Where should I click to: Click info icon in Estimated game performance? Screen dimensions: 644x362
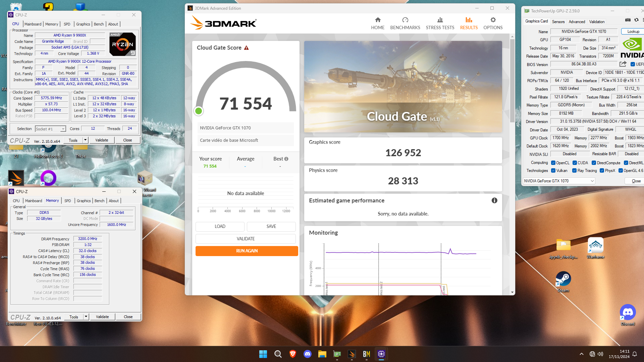pyautogui.click(x=494, y=200)
